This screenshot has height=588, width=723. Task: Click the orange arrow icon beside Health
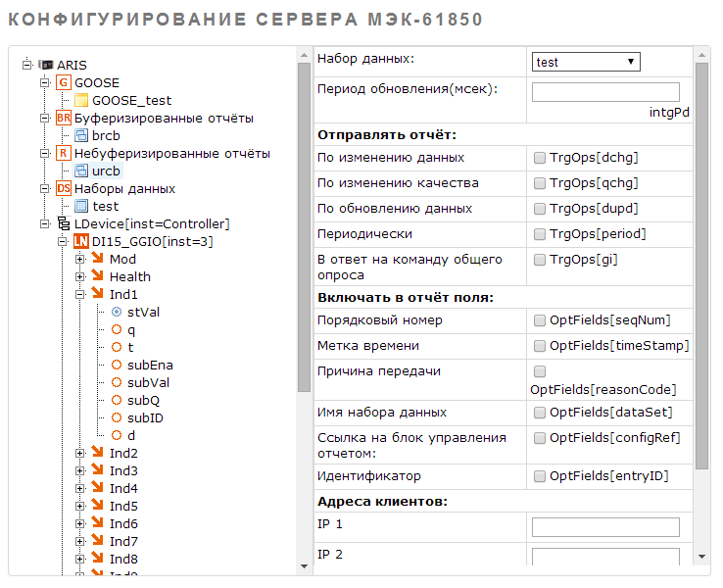coord(97,274)
